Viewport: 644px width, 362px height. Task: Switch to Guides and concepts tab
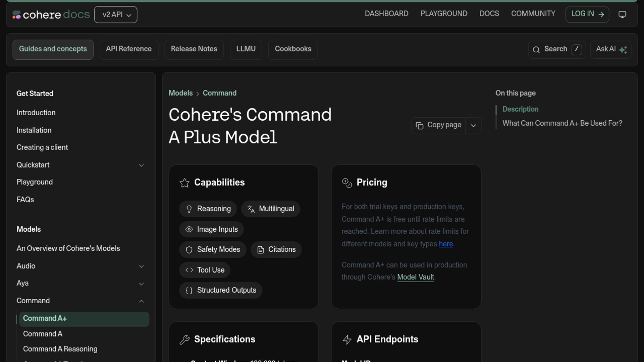(x=53, y=50)
